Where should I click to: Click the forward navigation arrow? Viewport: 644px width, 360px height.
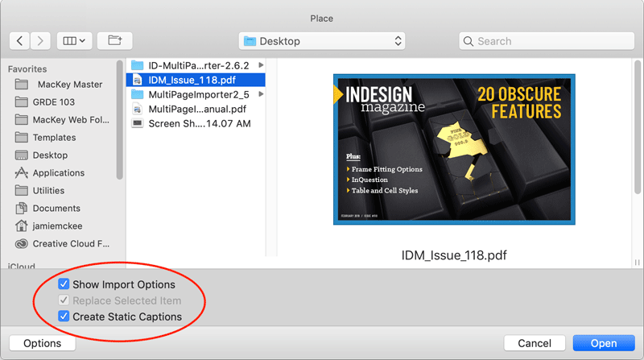(41, 40)
